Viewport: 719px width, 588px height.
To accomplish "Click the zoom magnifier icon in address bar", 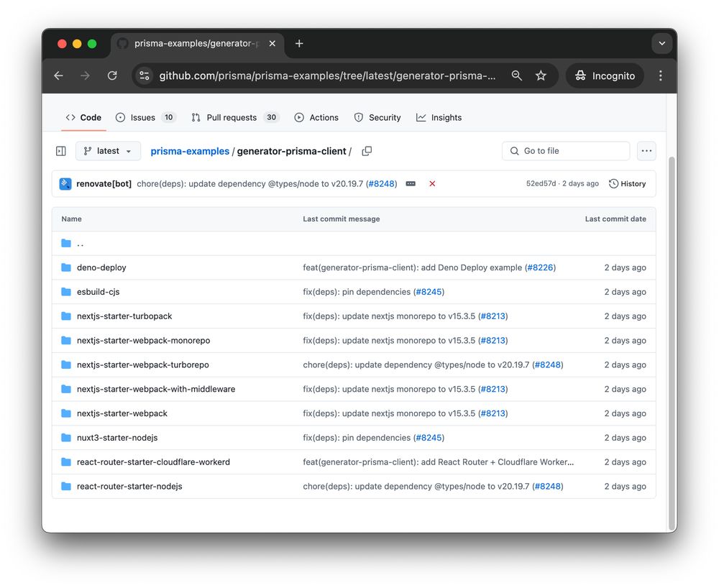I will 517,75.
